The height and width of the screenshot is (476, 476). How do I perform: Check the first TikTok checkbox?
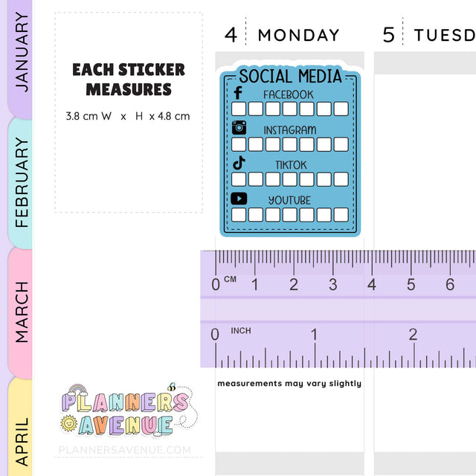click(x=239, y=179)
